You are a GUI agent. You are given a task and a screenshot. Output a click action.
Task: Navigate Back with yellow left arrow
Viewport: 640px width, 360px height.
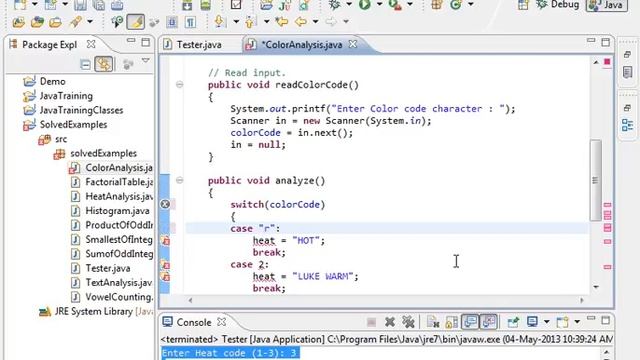click(300, 22)
